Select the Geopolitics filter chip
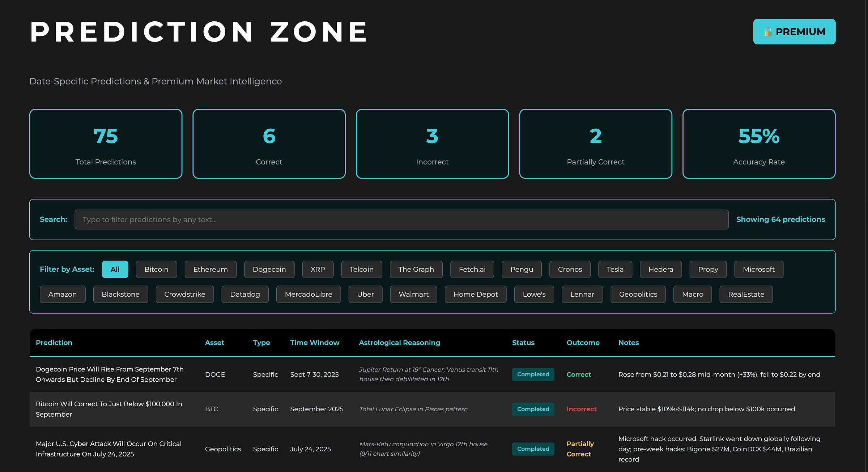Screen dimensions: 868x472 tap(638, 294)
